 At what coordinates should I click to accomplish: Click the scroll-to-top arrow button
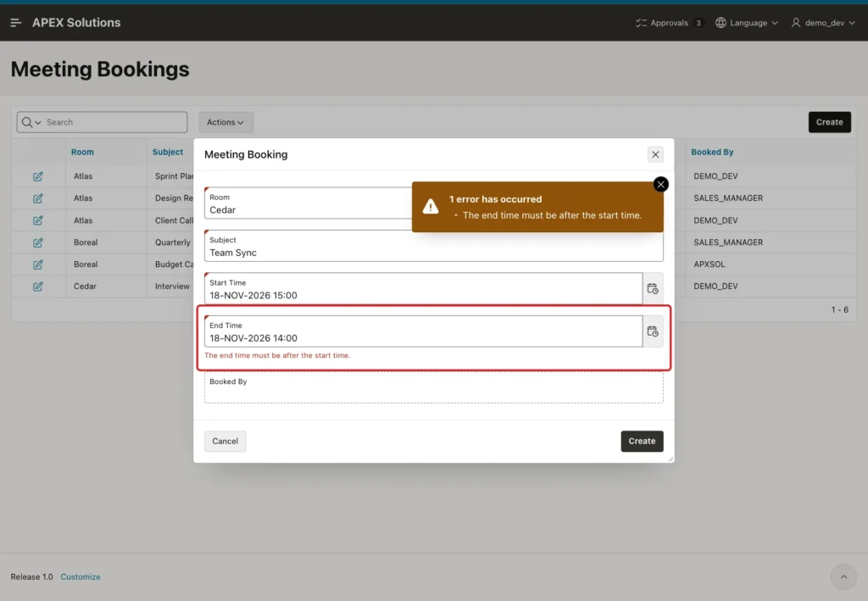(x=843, y=576)
